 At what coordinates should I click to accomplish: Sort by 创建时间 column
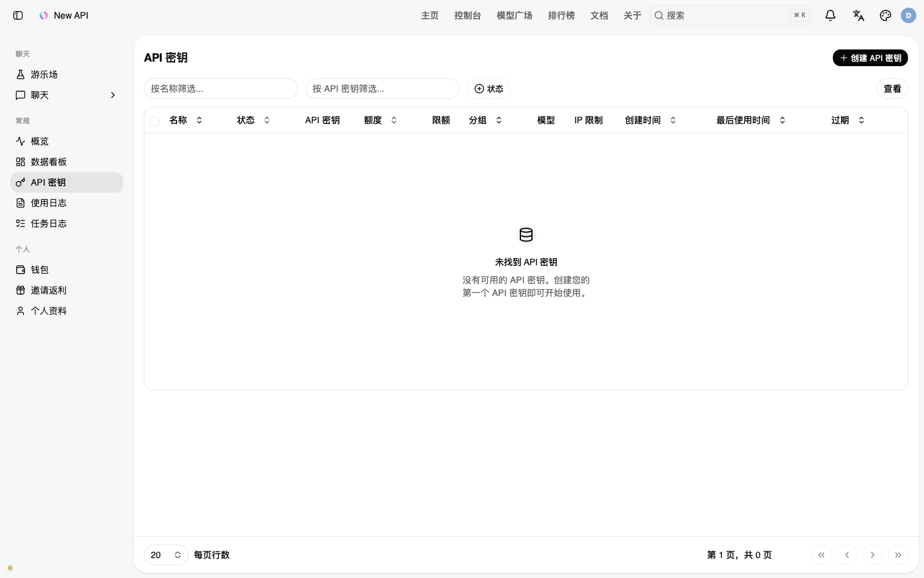click(x=651, y=120)
